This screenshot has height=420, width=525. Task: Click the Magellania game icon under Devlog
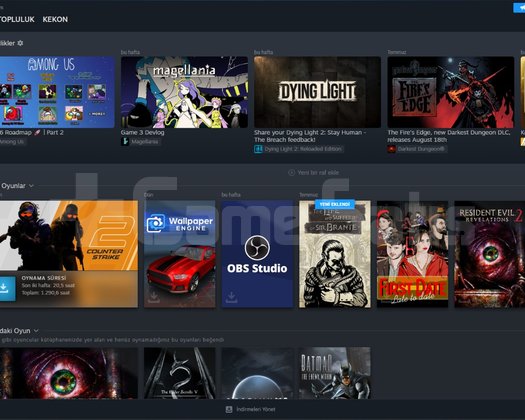(125, 142)
